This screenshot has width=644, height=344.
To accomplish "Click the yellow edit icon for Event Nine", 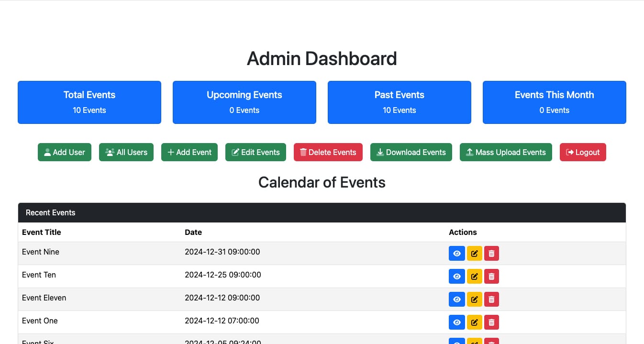I will click(x=474, y=254).
